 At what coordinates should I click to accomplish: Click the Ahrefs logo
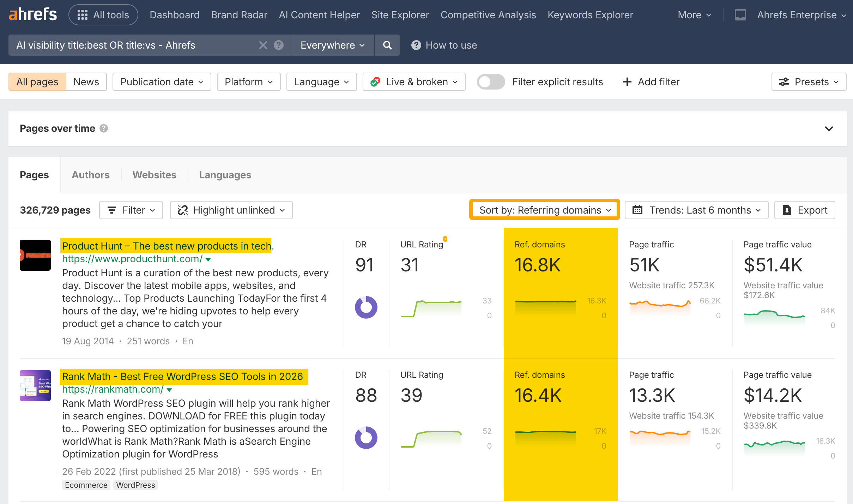point(33,15)
